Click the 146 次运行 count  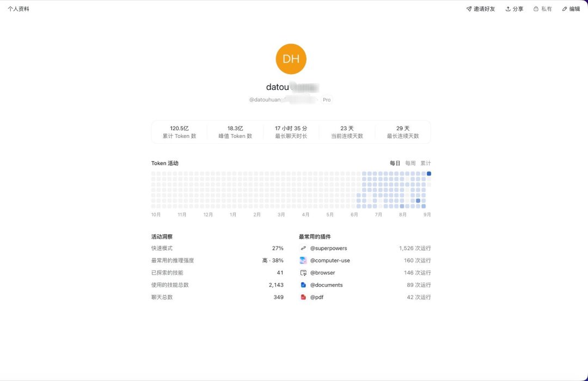click(x=418, y=273)
